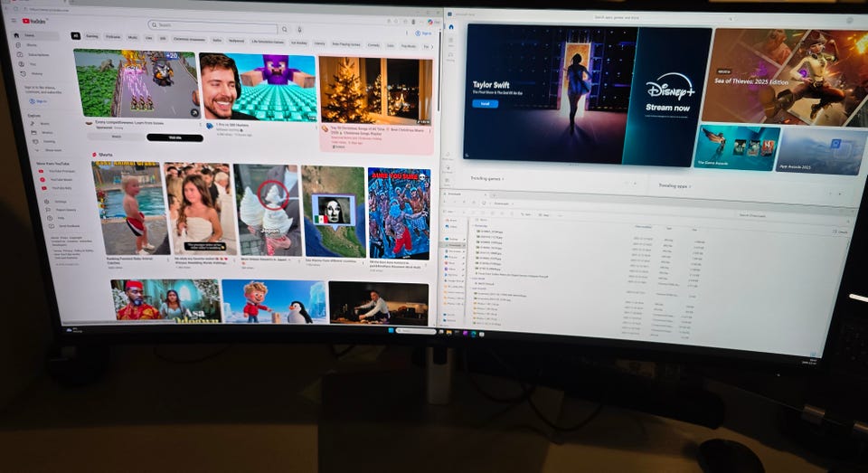Open Mexico map Short thumbnail
868x473 pixels.
coord(334,213)
